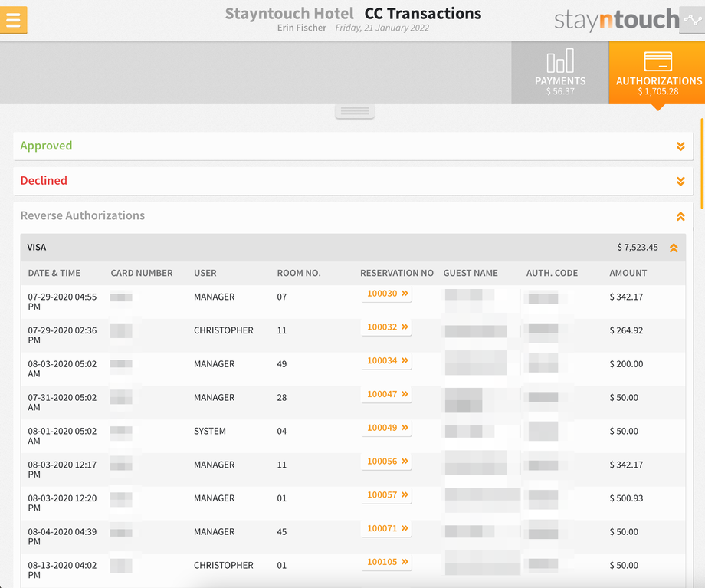Click the $ 200.00 amount

(626, 364)
